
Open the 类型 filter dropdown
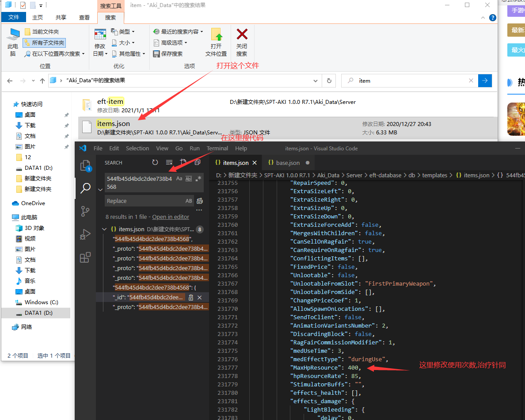pyautogui.click(x=123, y=32)
